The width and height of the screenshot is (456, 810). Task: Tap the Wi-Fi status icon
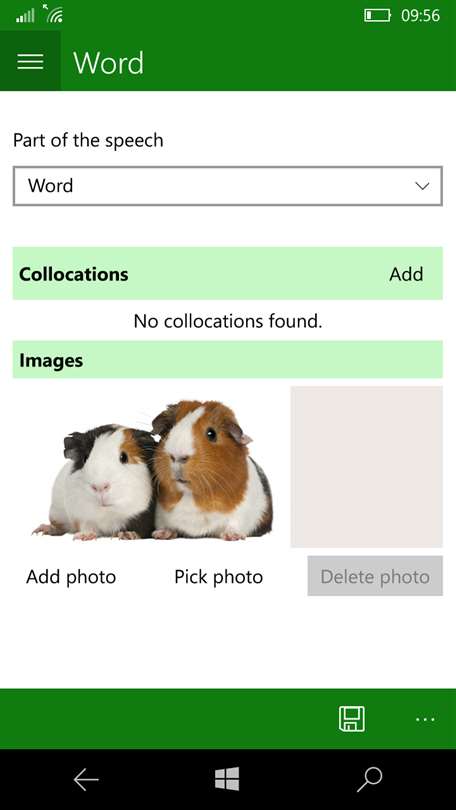click(x=53, y=14)
